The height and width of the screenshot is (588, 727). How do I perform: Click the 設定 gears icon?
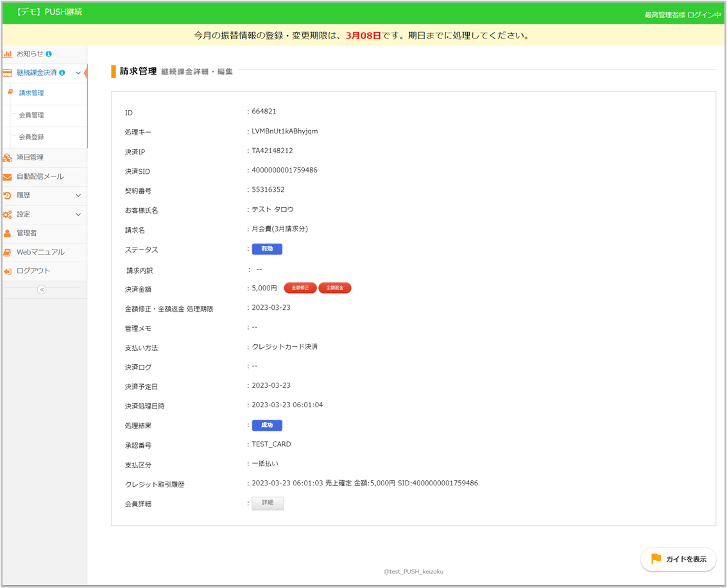[8, 215]
